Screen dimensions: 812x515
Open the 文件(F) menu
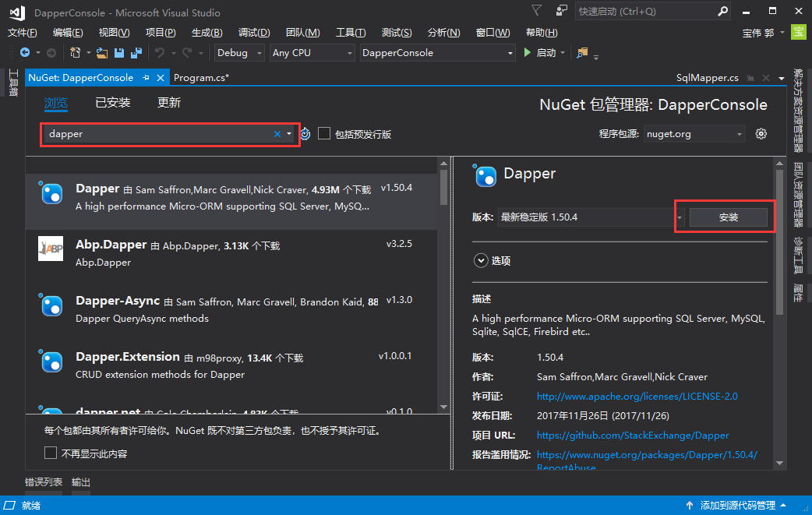coord(23,33)
